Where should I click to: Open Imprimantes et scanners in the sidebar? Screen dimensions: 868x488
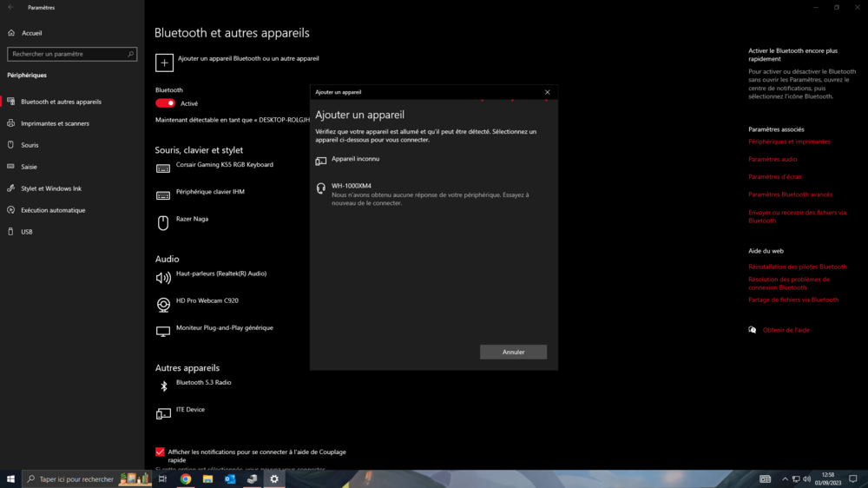[55, 123]
